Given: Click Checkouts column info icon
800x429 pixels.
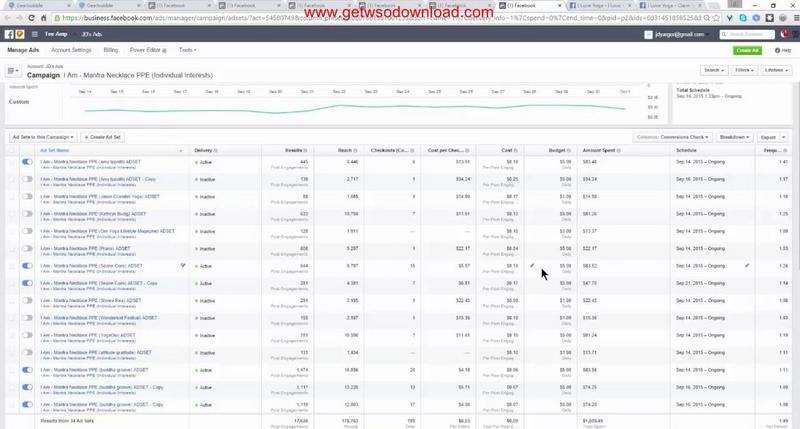Looking at the screenshot, I should pyautogui.click(x=412, y=150).
